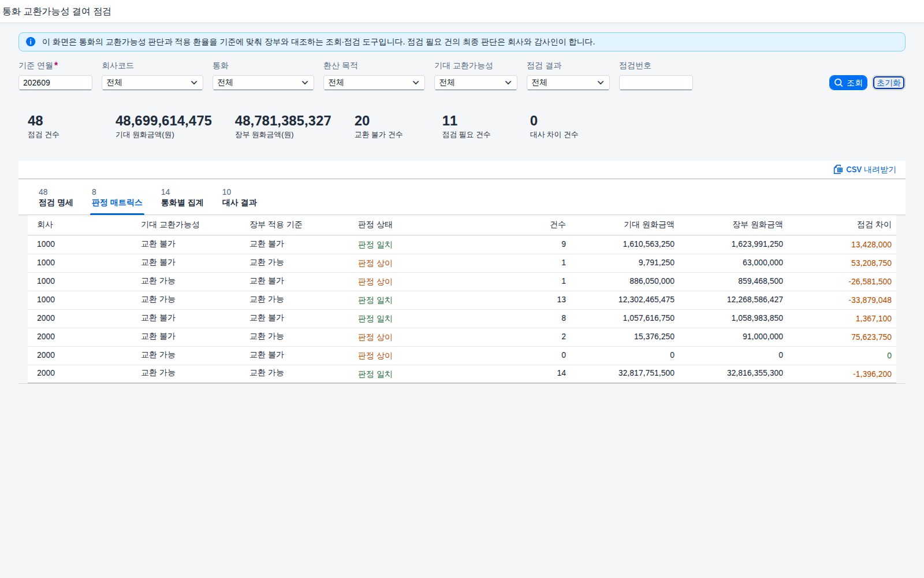
Task: Click the 기대 원화금액 cell 32,817,751,500
Action: tap(646, 373)
